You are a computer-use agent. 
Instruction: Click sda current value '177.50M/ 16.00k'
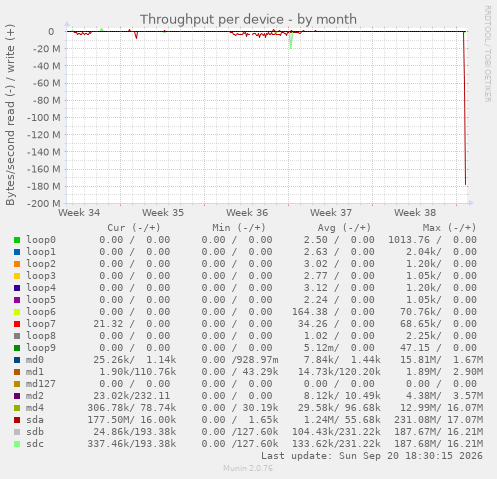coord(132,420)
